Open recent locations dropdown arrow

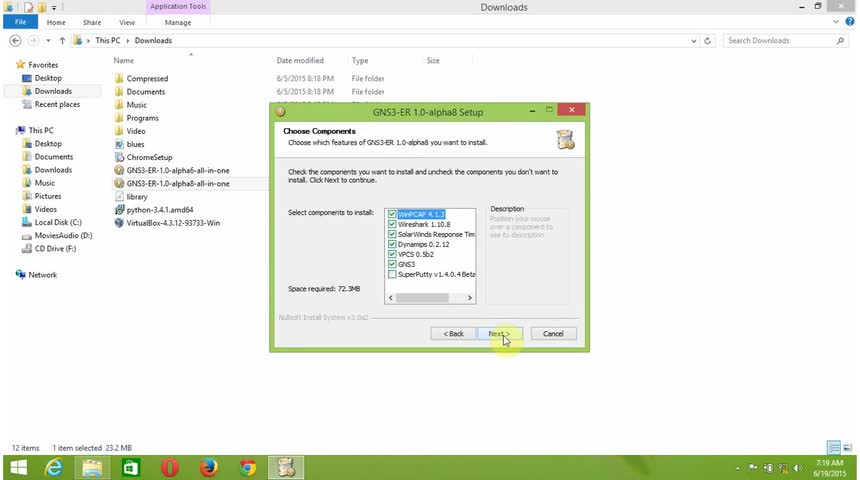[x=48, y=41]
